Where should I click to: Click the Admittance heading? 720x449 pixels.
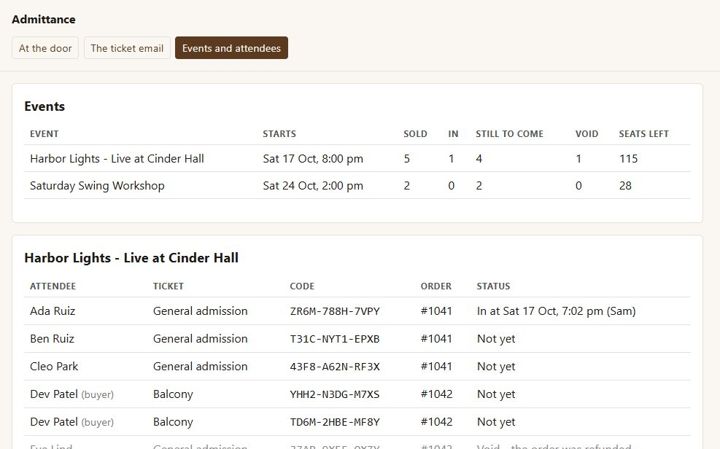pos(44,19)
